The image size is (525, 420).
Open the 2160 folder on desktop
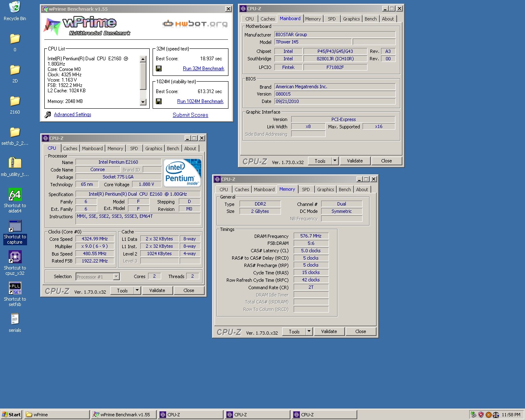coord(15,101)
